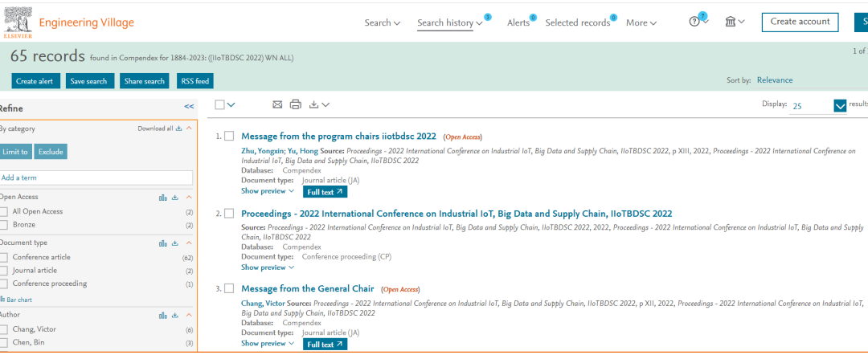Click the Download all icon in By category
The height and width of the screenshot is (355, 868).
[178, 129]
